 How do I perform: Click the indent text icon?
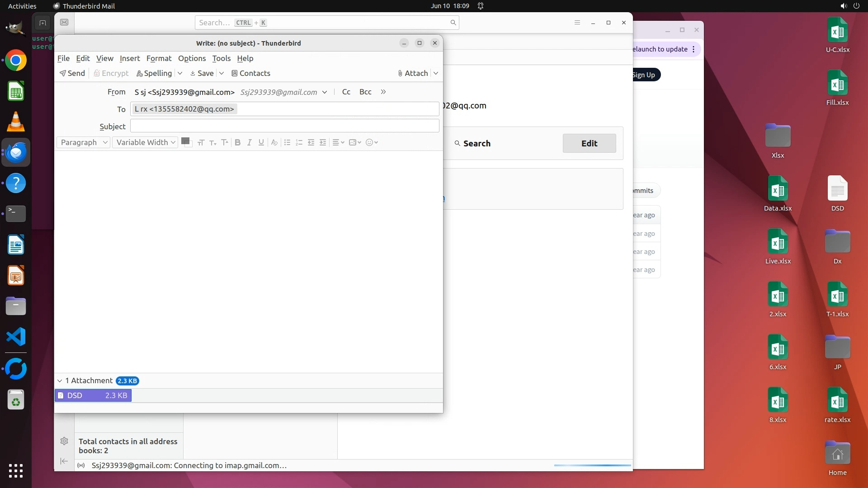point(323,142)
